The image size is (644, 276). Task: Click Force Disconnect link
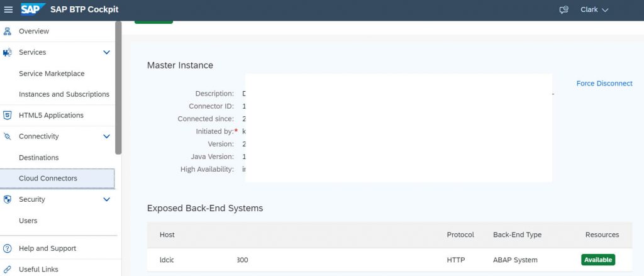tap(604, 84)
